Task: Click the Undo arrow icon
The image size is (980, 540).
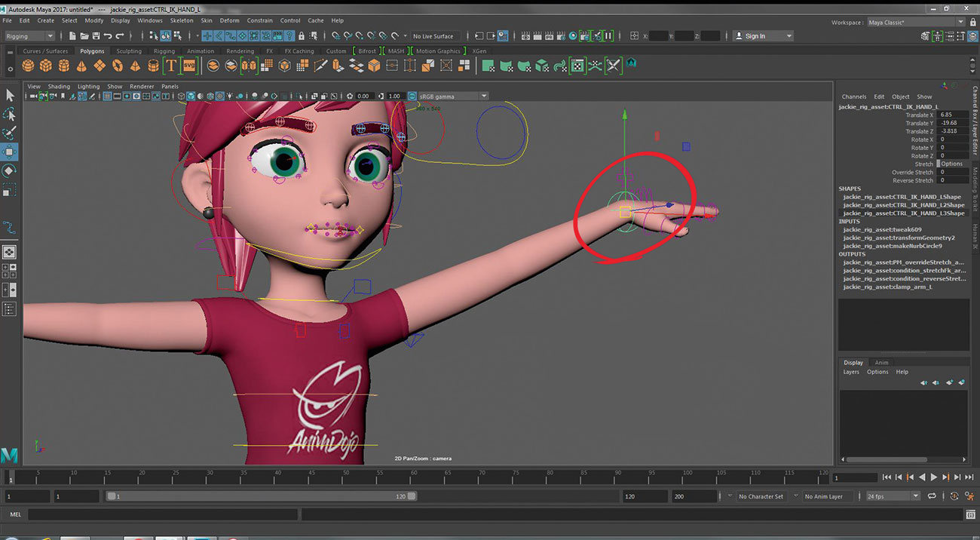Action: tap(108, 36)
